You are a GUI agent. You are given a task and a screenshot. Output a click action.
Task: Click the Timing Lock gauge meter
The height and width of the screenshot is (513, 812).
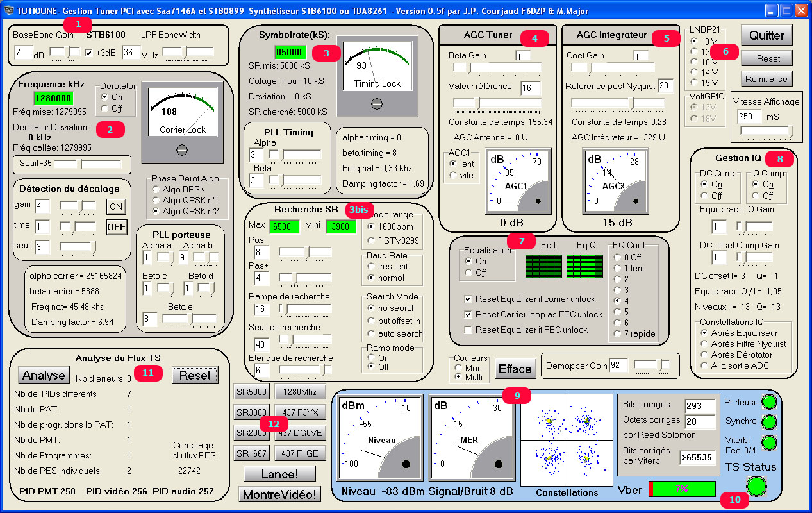coord(377,74)
